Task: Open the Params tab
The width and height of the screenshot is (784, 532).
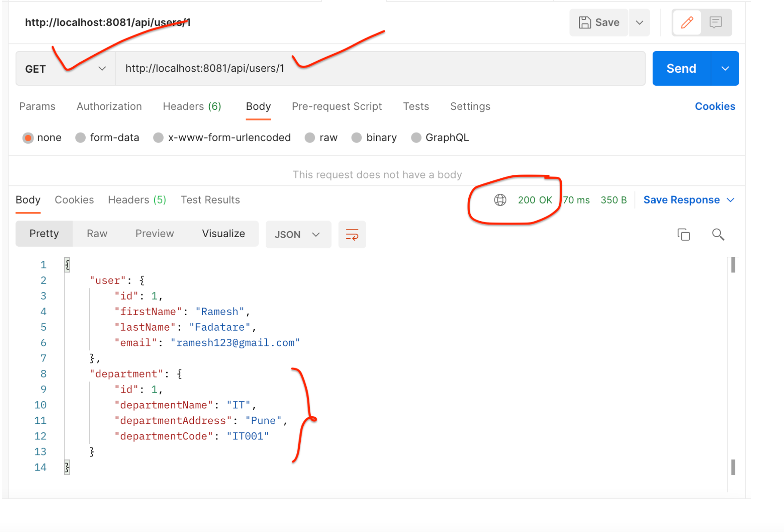Action: pyautogui.click(x=37, y=106)
